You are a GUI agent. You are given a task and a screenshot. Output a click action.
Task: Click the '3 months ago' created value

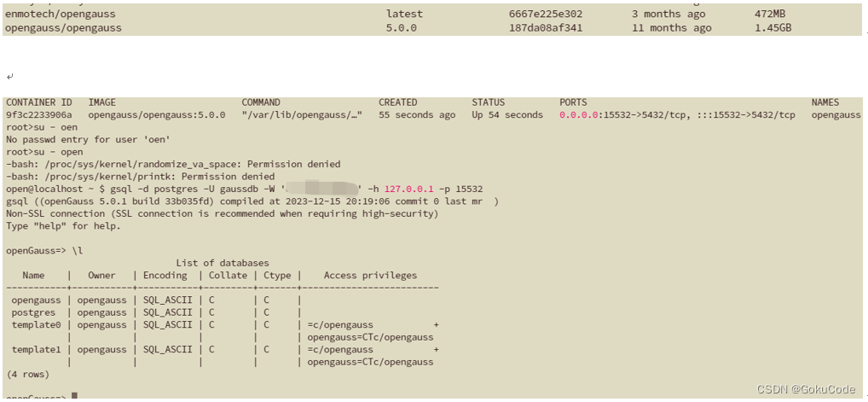(x=668, y=14)
